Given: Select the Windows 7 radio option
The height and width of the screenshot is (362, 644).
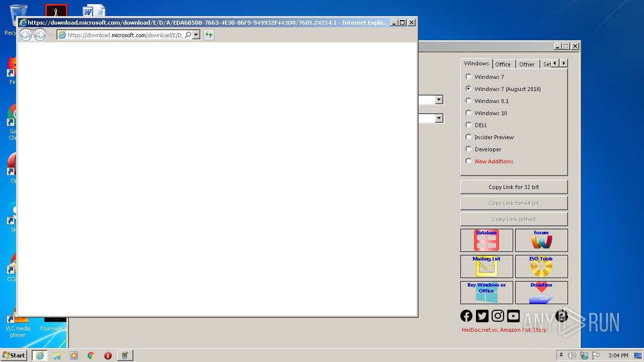Looking at the screenshot, I should tap(468, 77).
